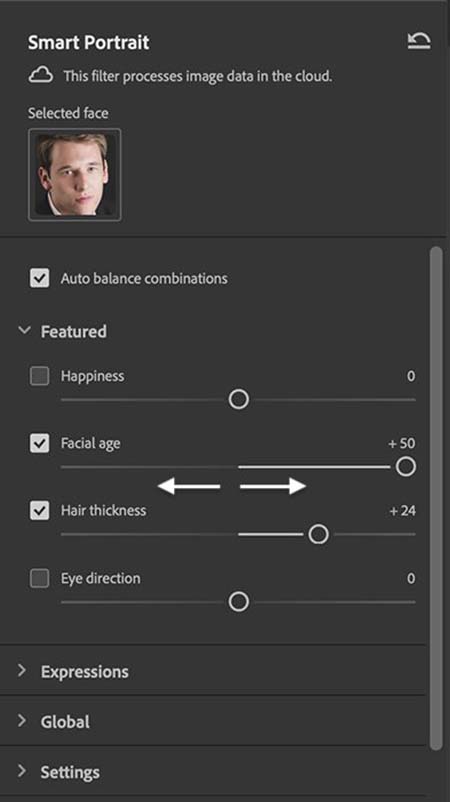This screenshot has height=802, width=450.
Task: Disable the Facial age checkbox
Action: pos(39,443)
